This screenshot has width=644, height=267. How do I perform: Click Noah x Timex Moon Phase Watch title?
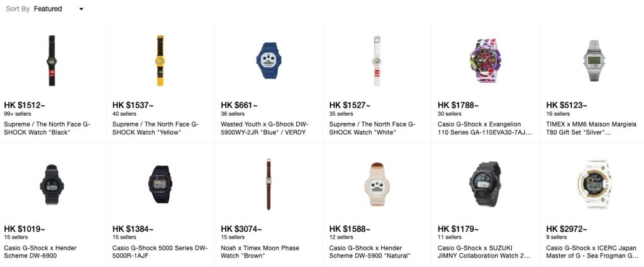coord(260,252)
